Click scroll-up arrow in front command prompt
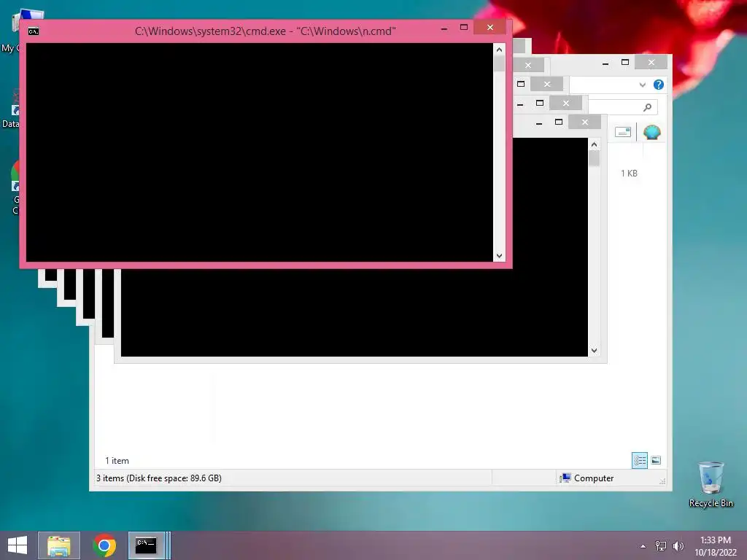This screenshot has width=747, height=560. click(x=499, y=50)
